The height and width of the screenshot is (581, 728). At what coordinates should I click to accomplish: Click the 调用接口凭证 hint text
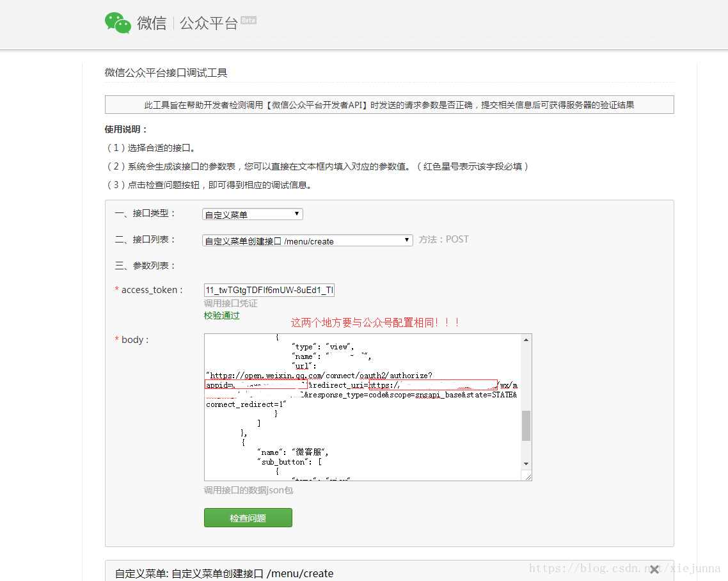pyautogui.click(x=230, y=303)
